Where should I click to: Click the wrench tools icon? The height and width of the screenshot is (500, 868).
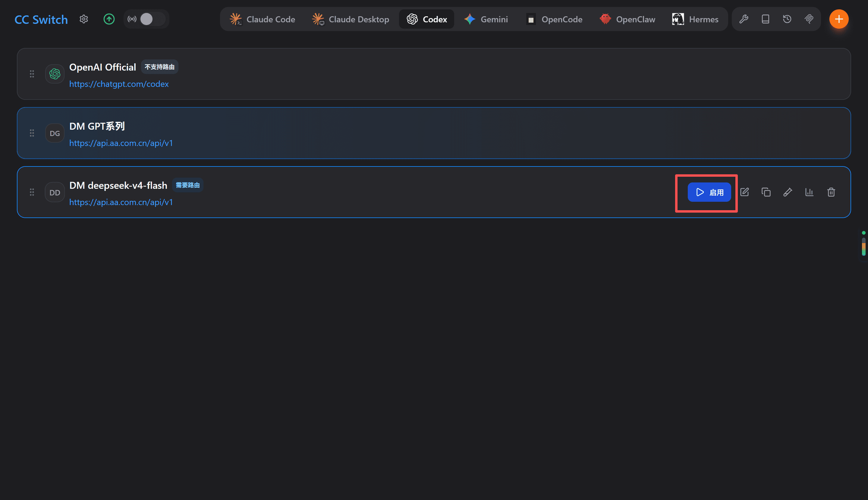(x=744, y=19)
